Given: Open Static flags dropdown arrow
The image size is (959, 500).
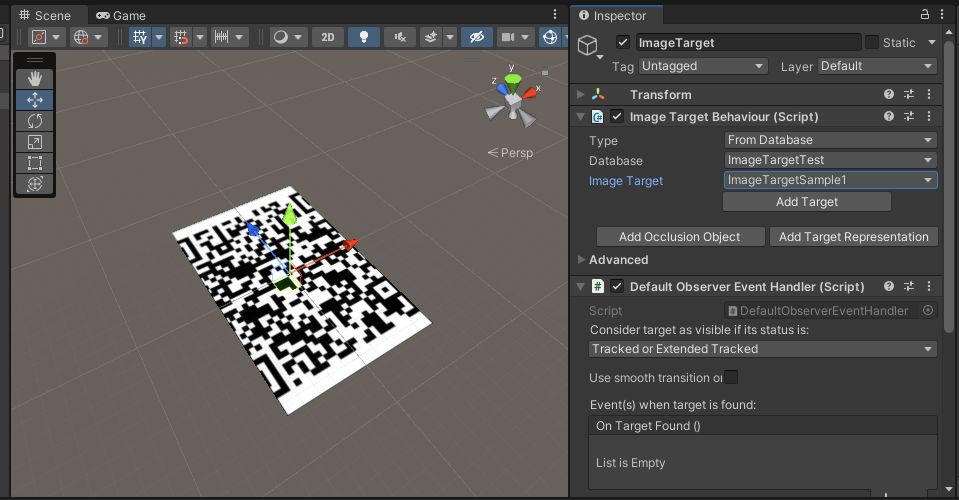Looking at the screenshot, I should [x=931, y=42].
